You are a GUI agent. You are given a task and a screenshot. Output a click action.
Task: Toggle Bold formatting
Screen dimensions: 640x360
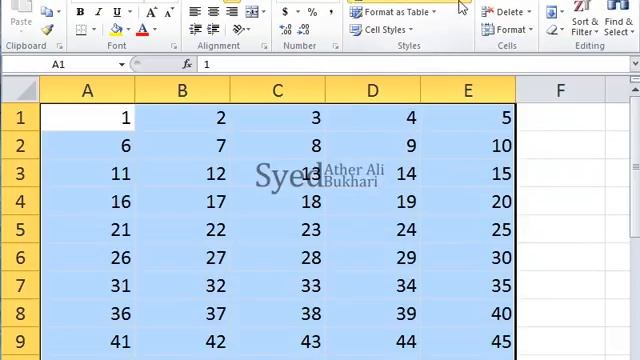click(80, 12)
